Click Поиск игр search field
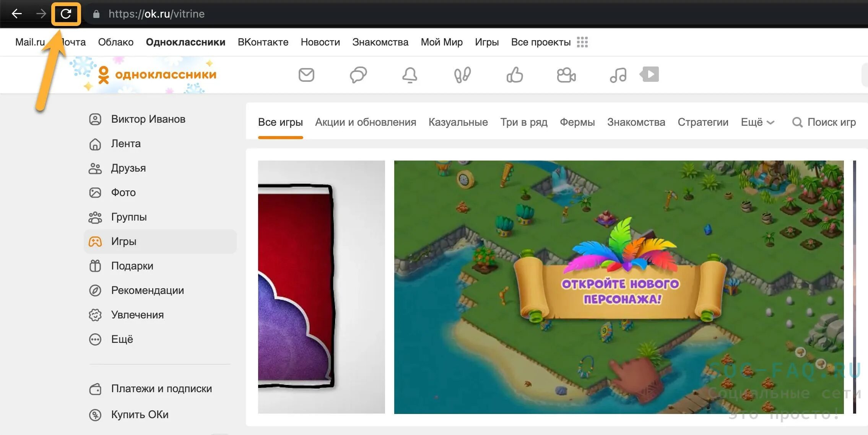Viewport: 868px width, 435px height. [824, 122]
